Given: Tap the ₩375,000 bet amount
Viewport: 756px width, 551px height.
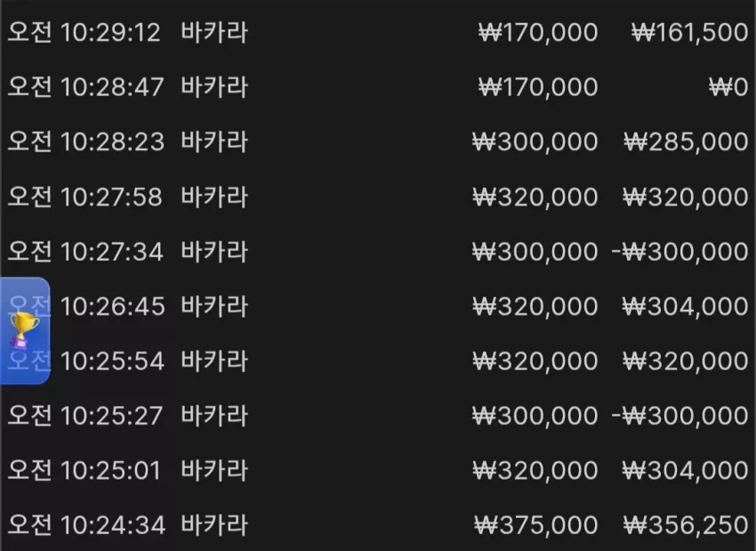Looking at the screenshot, I should click(536, 525).
